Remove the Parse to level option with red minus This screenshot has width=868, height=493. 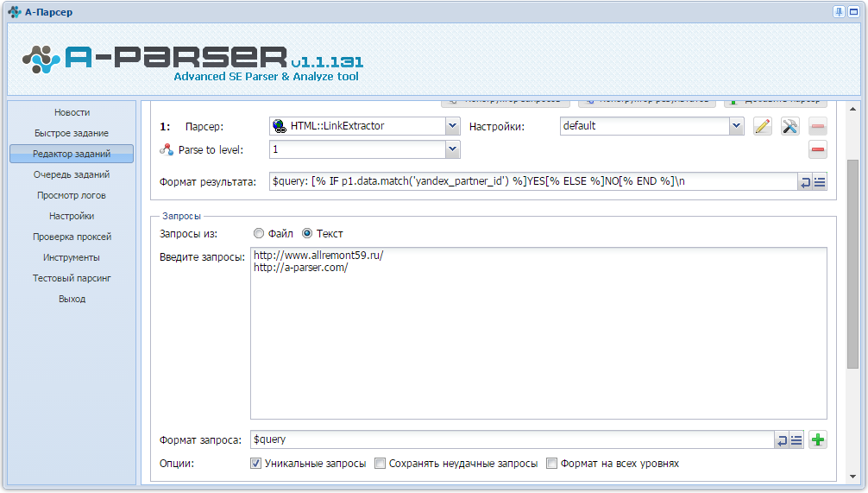pyautogui.click(x=818, y=149)
